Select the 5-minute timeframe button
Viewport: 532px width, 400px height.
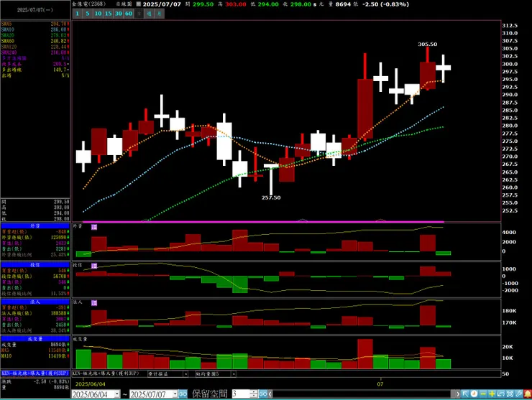point(88,14)
